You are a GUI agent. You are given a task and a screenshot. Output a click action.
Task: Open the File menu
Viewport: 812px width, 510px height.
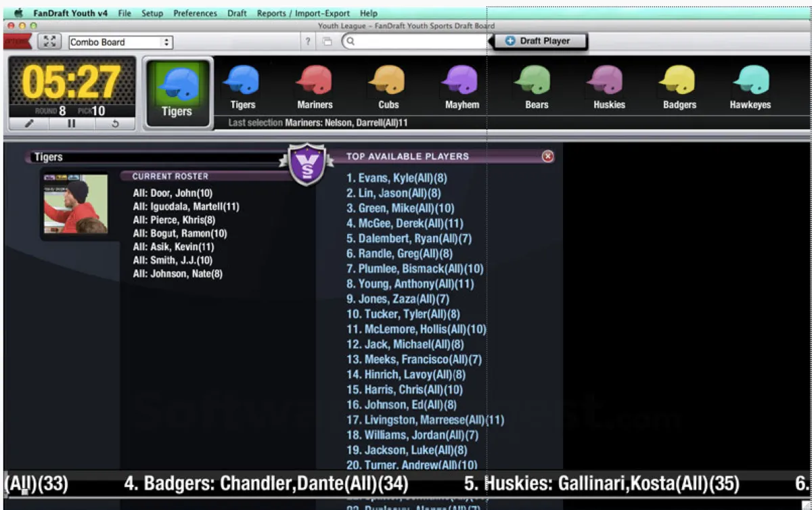pos(125,13)
